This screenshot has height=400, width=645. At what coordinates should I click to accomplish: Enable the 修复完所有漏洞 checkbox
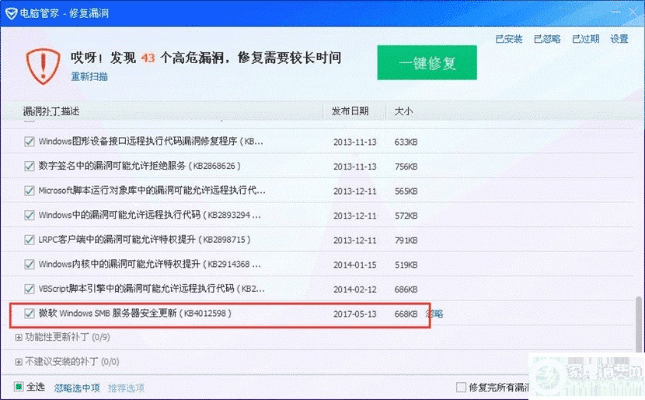point(461,387)
